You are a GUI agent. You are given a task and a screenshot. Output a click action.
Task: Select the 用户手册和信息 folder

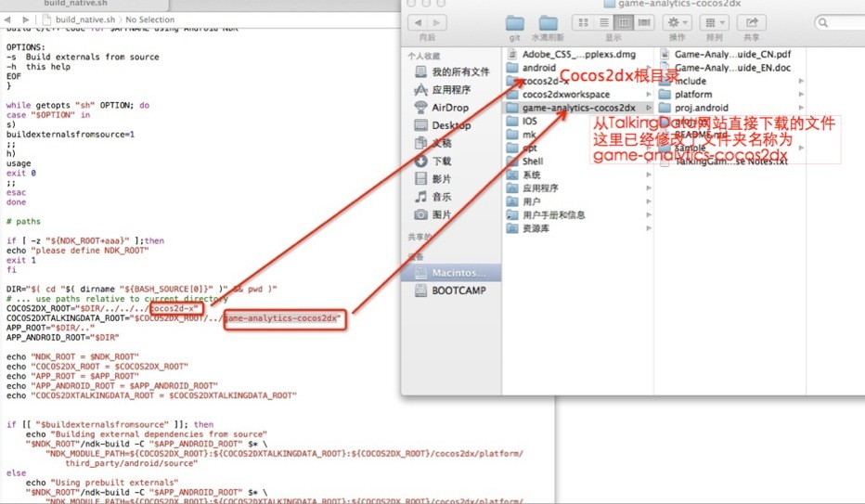(x=577, y=214)
